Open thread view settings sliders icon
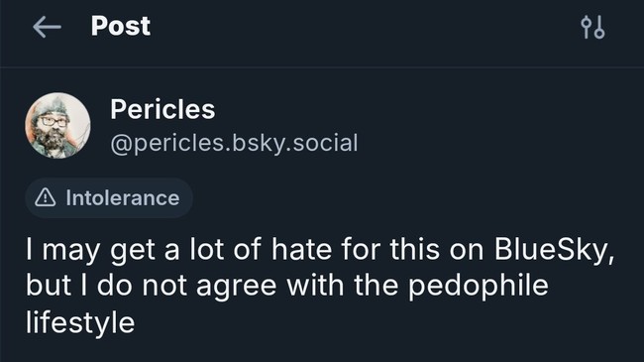644x362 pixels. click(592, 27)
